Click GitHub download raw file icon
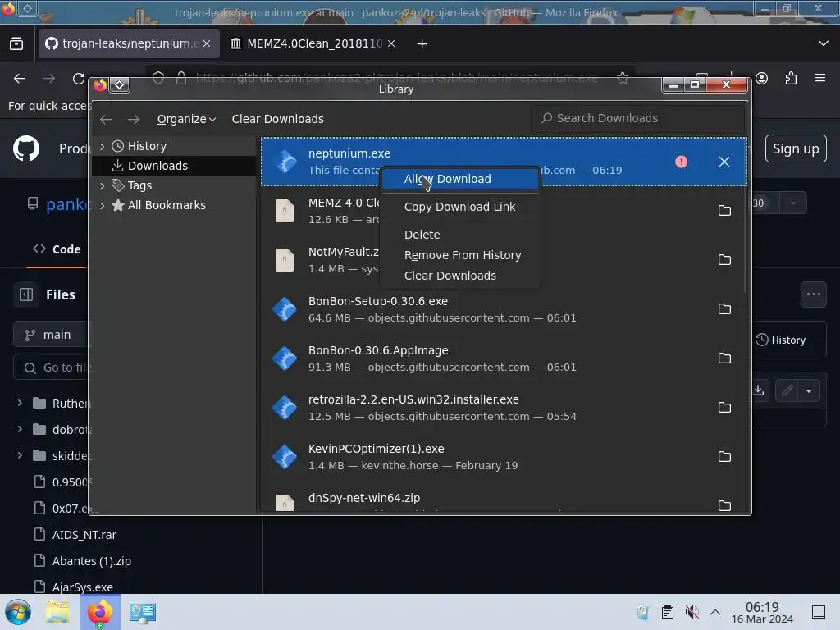This screenshot has height=630, width=840. pyautogui.click(x=759, y=390)
